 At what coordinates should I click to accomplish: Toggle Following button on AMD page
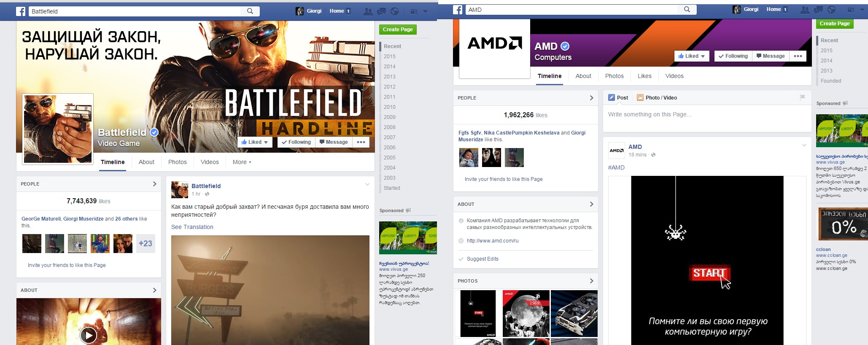(x=733, y=56)
